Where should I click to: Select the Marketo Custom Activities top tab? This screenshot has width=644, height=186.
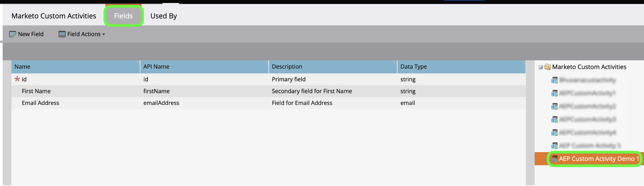click(54, 16)
